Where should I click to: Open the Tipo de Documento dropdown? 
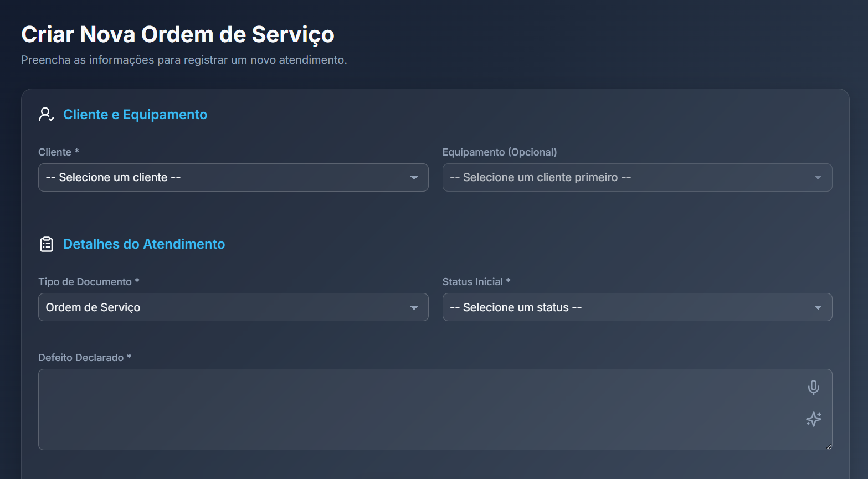(x=233, y=307)
